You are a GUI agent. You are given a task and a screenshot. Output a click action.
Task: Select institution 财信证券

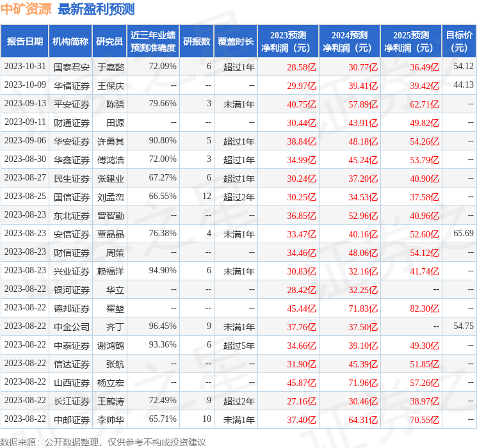click(x=72, y=252)
